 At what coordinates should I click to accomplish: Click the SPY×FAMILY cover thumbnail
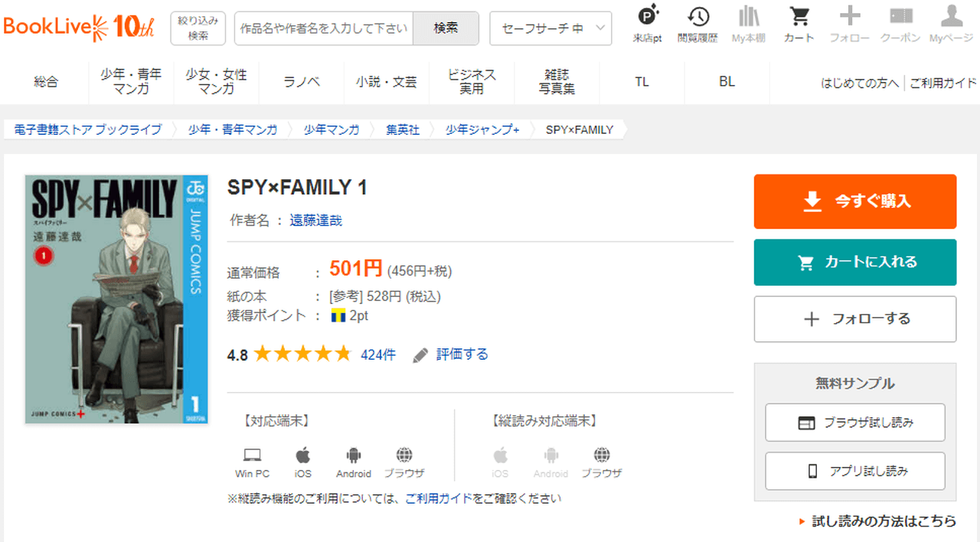(116, 299)
